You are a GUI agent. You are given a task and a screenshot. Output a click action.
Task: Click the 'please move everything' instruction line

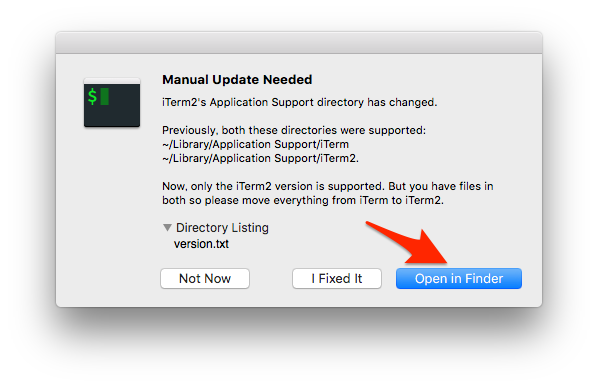click(x=303, y=200)
